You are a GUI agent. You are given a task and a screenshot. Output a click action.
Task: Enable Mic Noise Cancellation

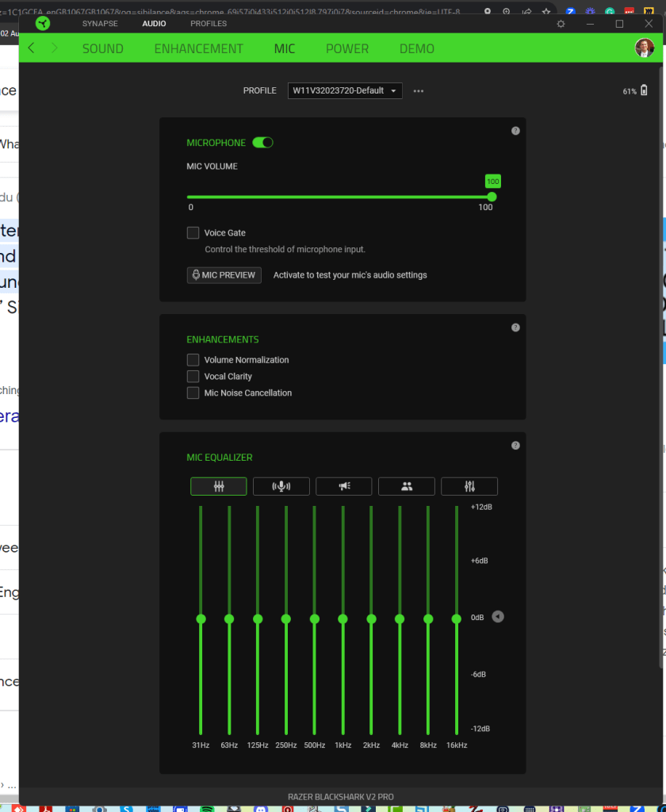click(x=193, y=393)
